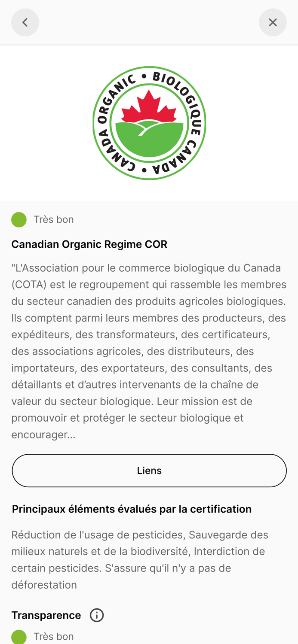Tap the red maple leaf in the logo
This screenshot has width=298, height=644.
click(149, 106)
